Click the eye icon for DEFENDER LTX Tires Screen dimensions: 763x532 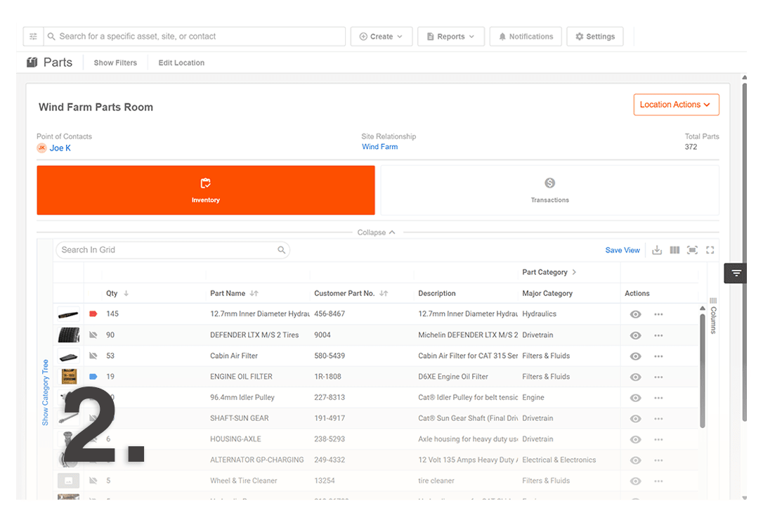[x=636, y=336]
